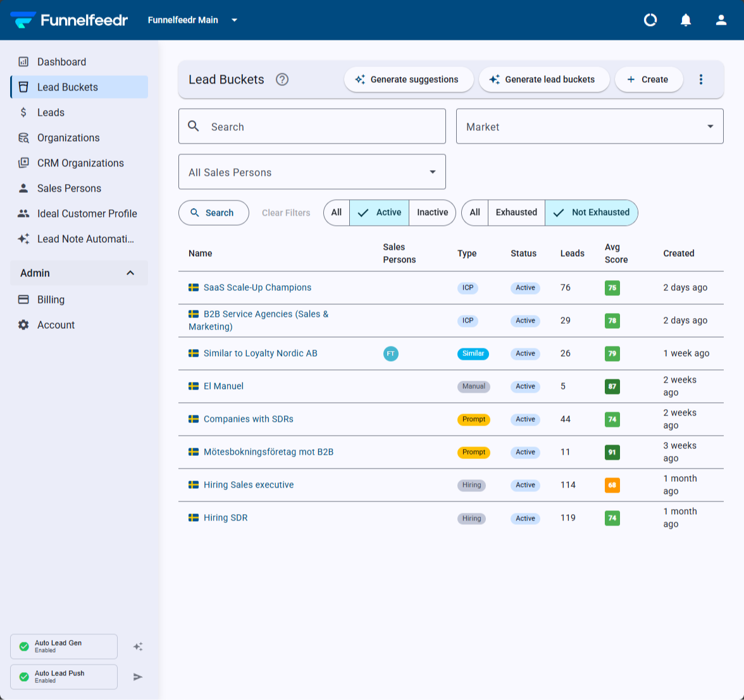
Task: Expand the All Sales Persons dropdown
Action: 312,172
